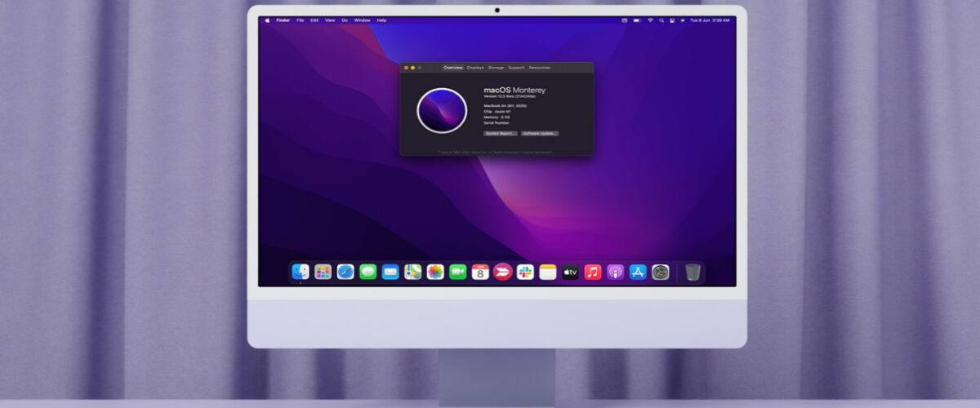Open Launchpad in the Dock
This screenshot has height=408, width=980.
[x=323, y=272]
